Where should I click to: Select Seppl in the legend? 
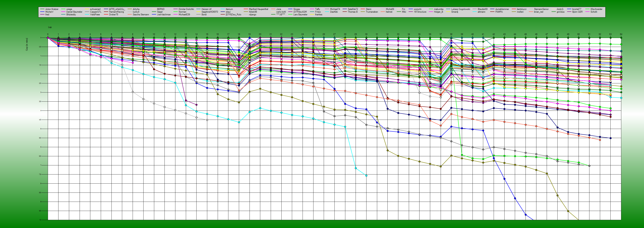pos(160,12)
